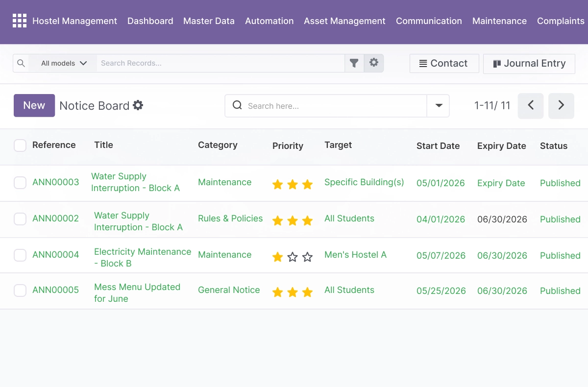Expand the All models dropdown
The height and width of the screenshot is (387, 588).
tap(64, 63)
